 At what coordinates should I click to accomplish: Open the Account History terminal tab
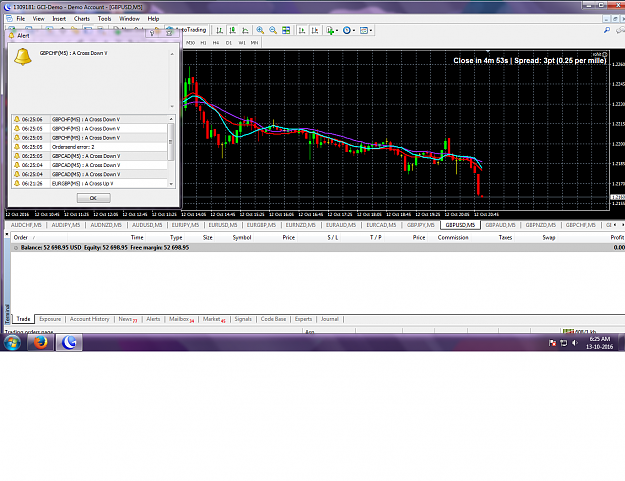pos(89,319)
